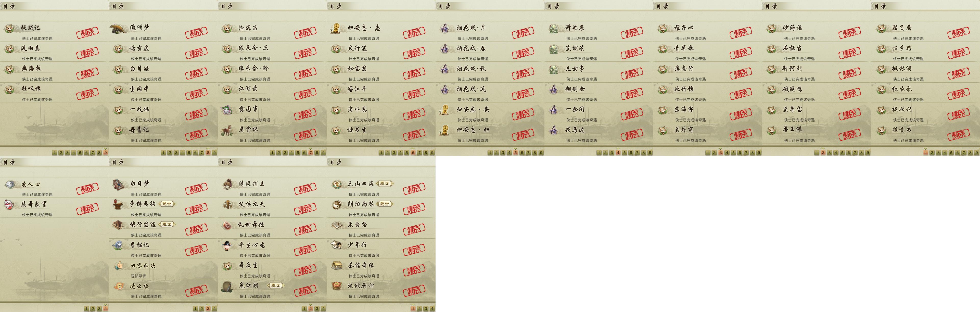
Task: Select the white mask icon of 度人心
Action: pos(10,185)
